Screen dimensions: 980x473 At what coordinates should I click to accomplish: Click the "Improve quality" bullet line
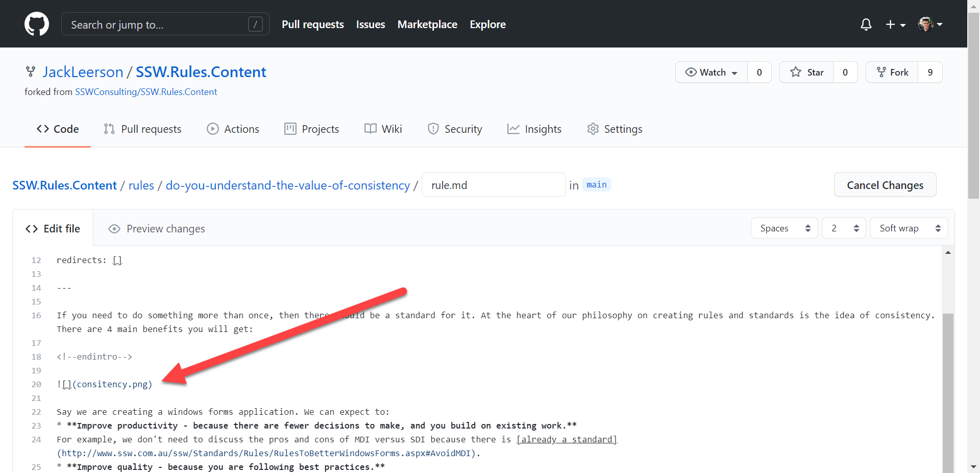(x=220, y=467)
